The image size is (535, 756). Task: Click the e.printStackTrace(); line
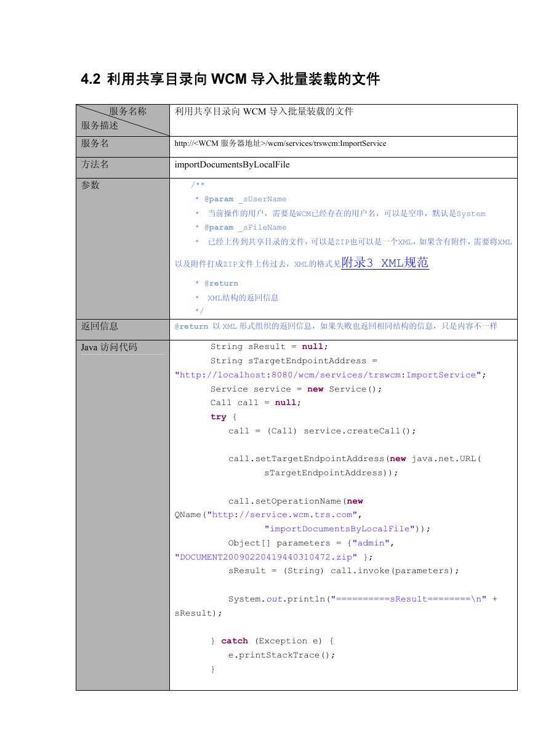[x=282, y=655]
